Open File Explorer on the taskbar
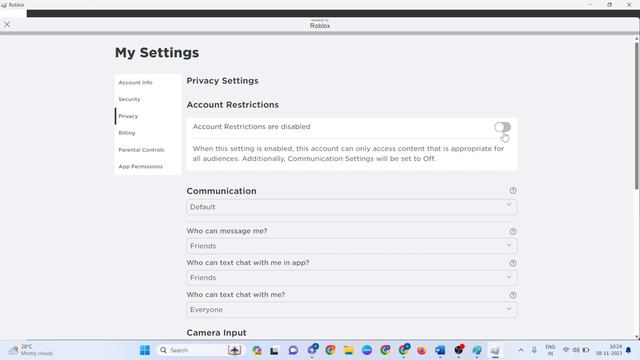 [348, 350]
